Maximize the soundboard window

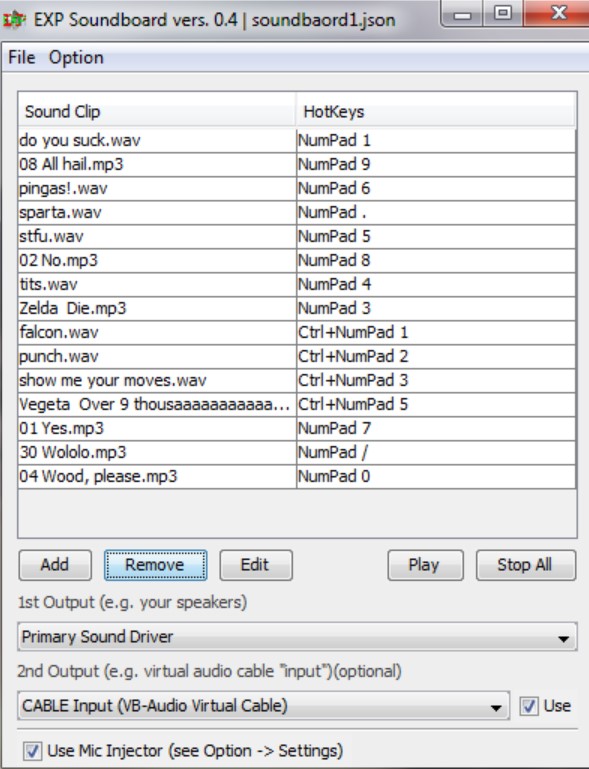503,13
